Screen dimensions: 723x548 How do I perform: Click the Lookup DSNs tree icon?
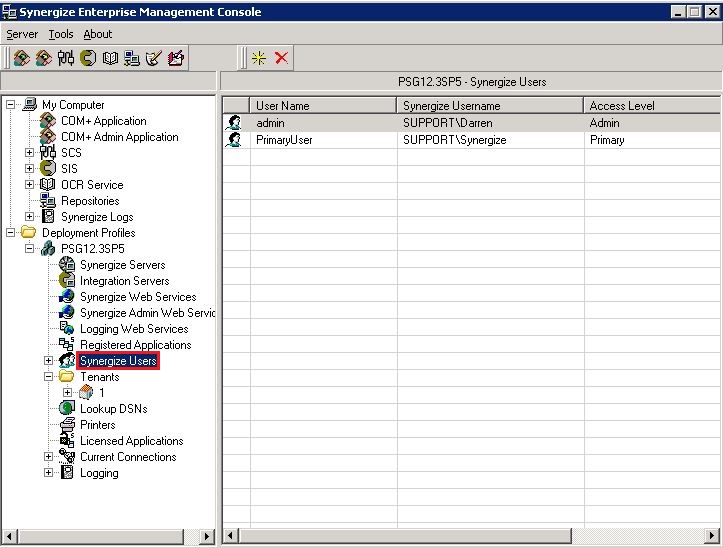point(67,408)
